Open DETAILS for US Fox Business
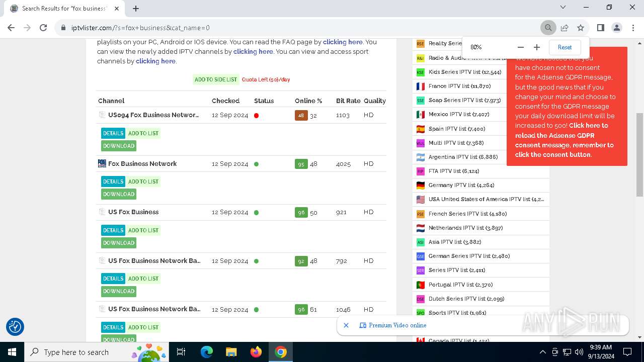This screenshot has width=644, height=362. click(x=113, y=230)
